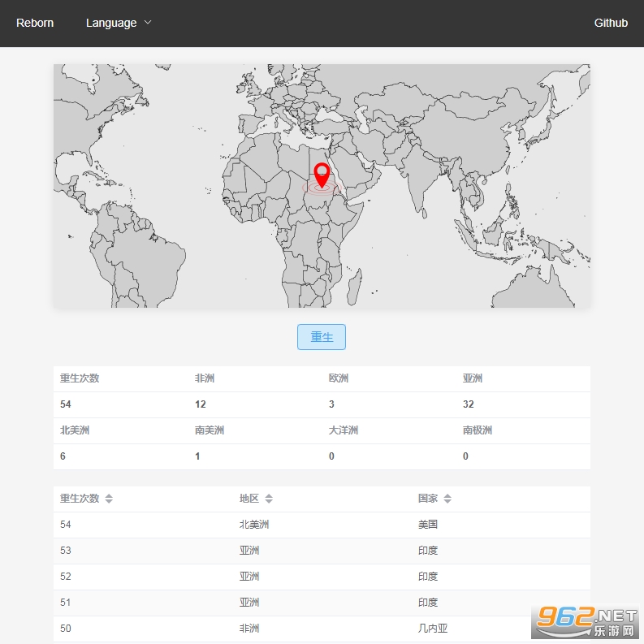Screen dimensions: 644x644
Task: Click the 欧洲 statistics header
Action: tap(339, 378)
